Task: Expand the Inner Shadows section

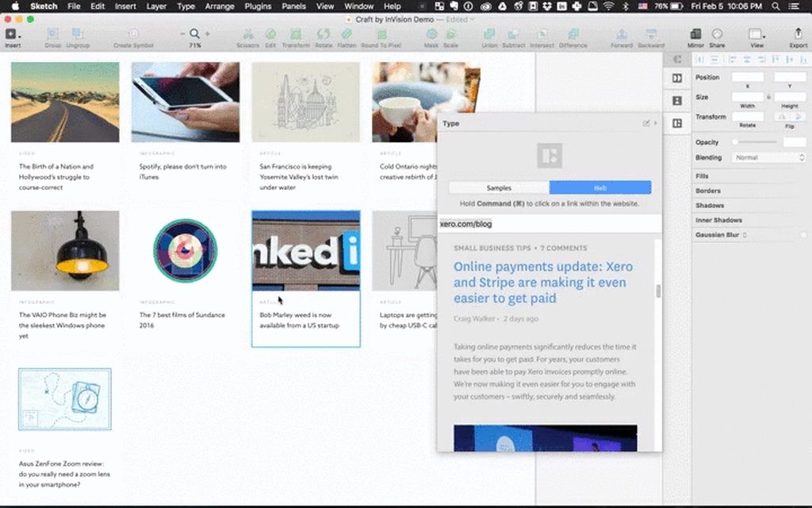Action: pyautogui.click(x=718, y=220)
